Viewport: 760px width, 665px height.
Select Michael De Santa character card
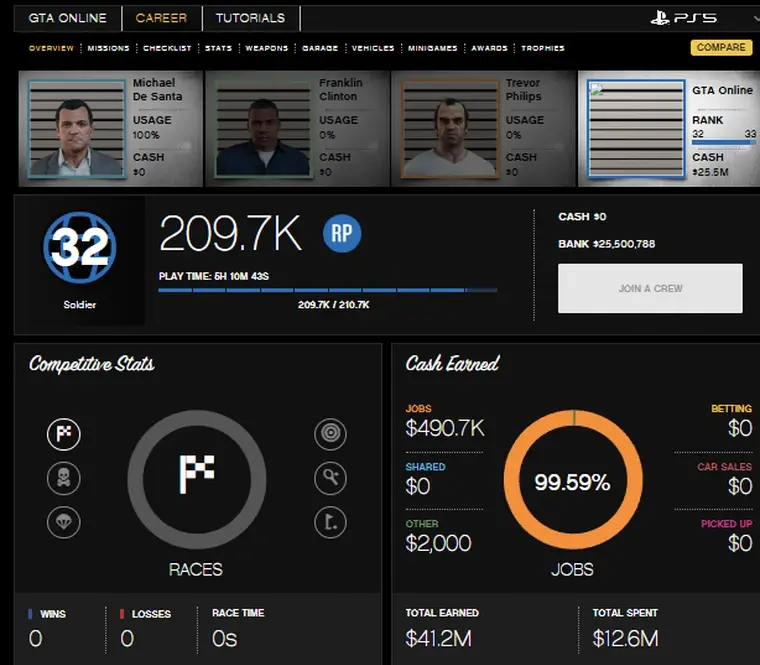(111, 128)
